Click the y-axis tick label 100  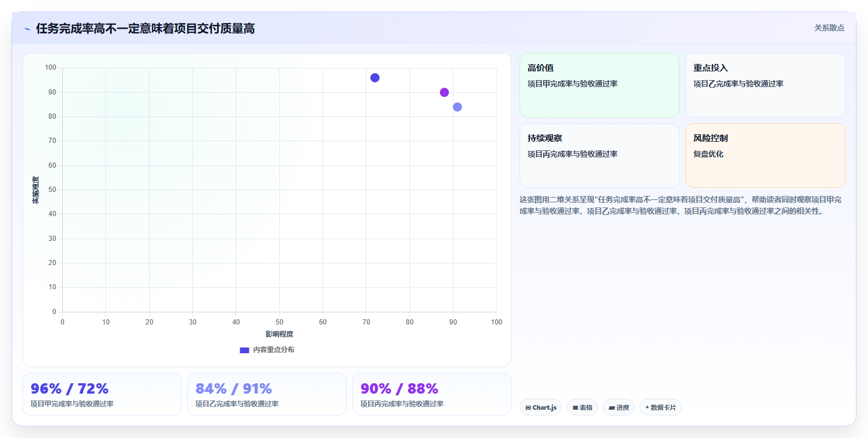point(51,68)
